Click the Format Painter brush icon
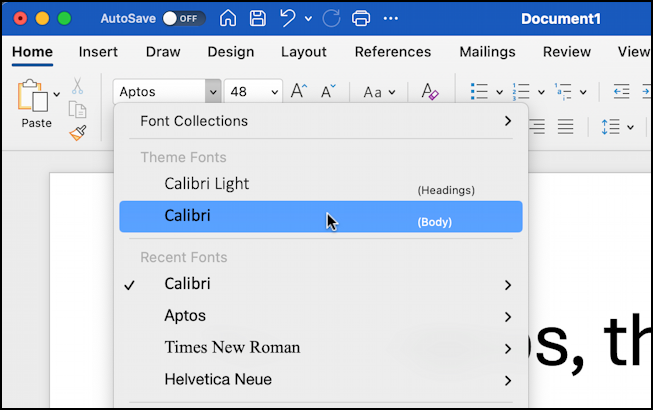Viewport: 653px width, 410px height. pos(78,133)
